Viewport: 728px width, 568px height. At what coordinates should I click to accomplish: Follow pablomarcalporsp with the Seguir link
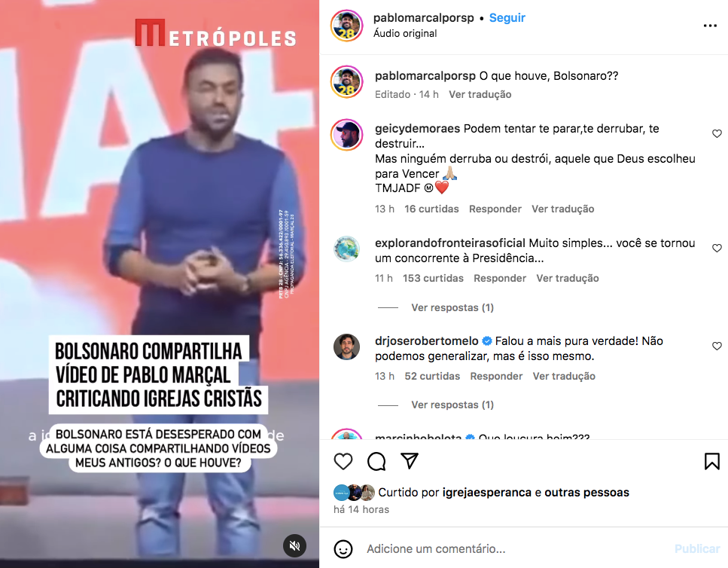[507, 17]
